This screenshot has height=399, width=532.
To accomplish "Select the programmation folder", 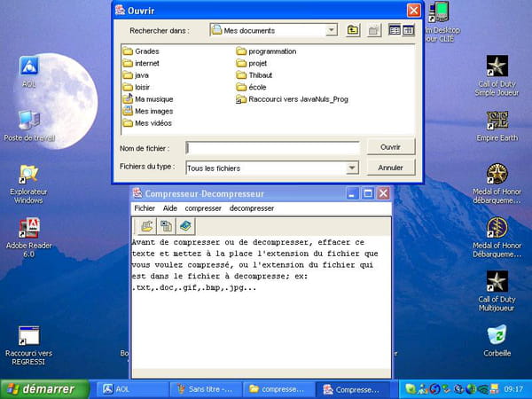I will click(266, 51).
